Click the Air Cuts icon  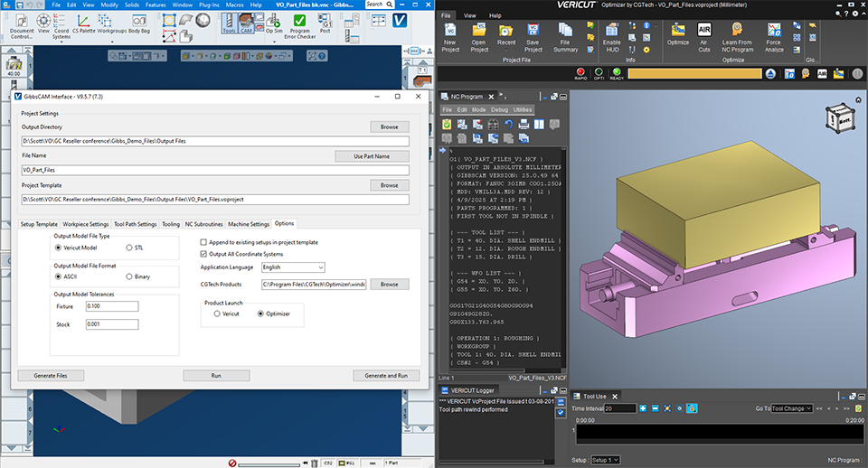[704, 38]
